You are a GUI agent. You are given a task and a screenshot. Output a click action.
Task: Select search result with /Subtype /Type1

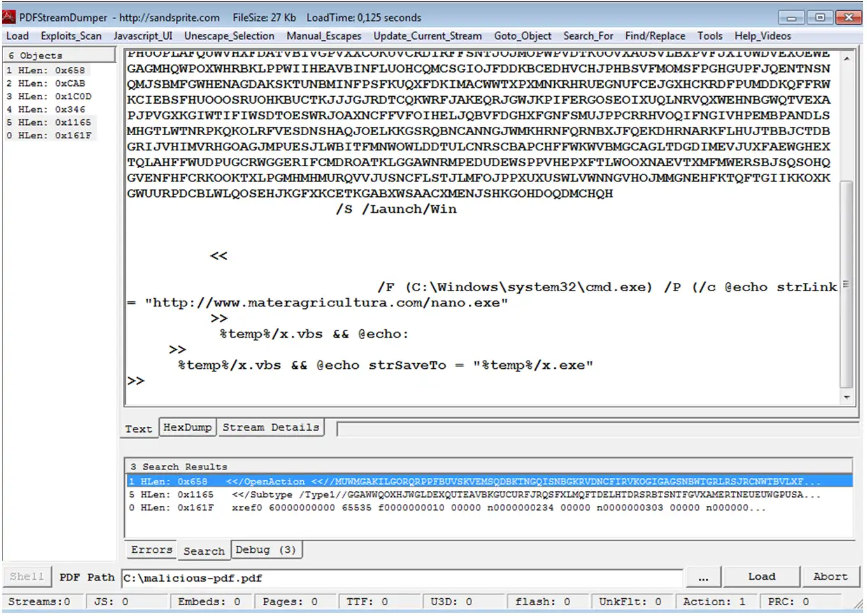[x=489, y=494]
